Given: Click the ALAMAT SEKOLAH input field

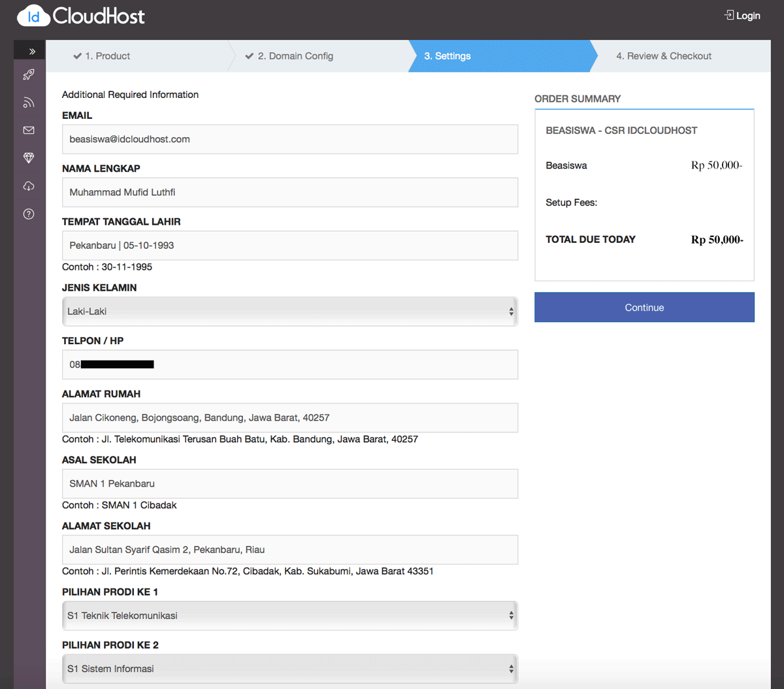Looking at the screenshot, I should pyautogui.click(x=289, y=549).
